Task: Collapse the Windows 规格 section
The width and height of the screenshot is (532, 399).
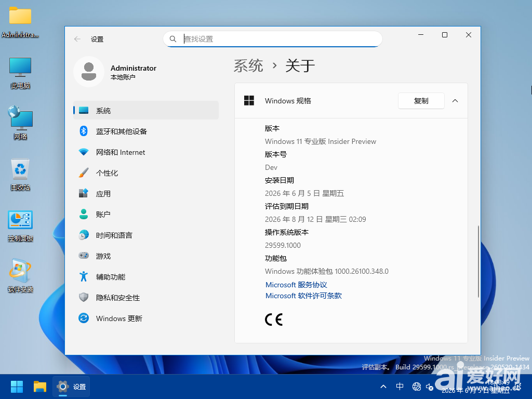Action: [x=455, y=101]
